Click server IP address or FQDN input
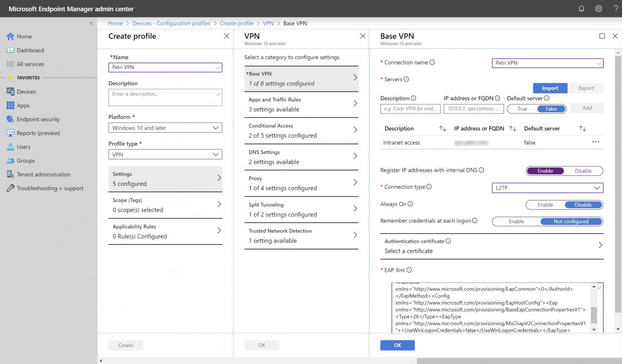Screen dimensions: 622x364 click(474, 109)
